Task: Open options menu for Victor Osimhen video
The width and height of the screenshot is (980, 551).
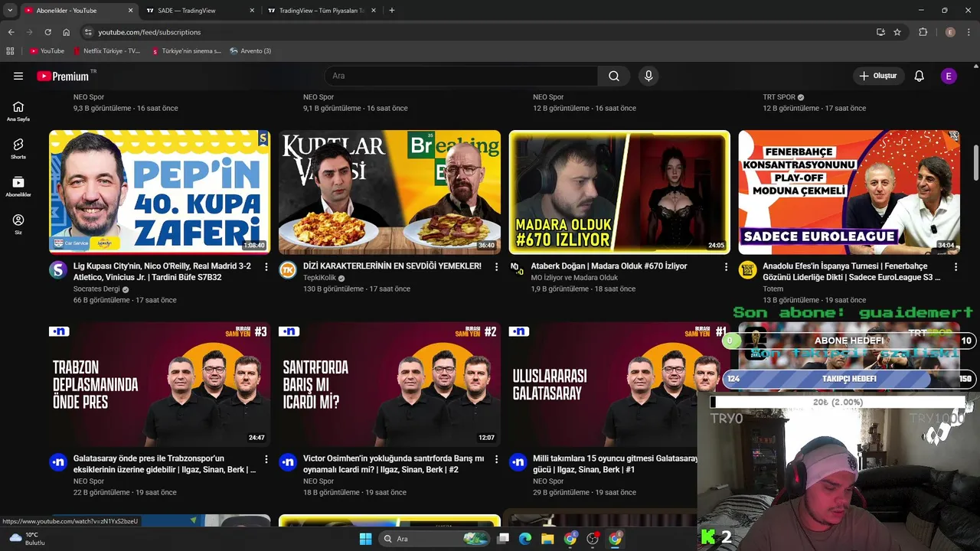Action: pos(496,459)
